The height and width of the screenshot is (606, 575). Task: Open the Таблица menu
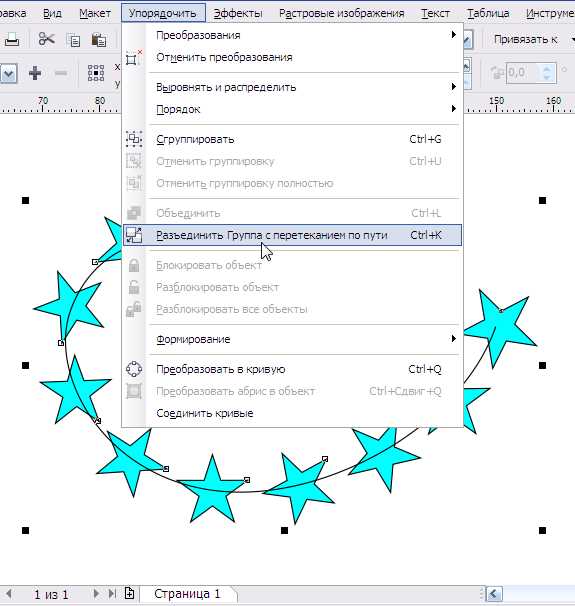(488, 14)
